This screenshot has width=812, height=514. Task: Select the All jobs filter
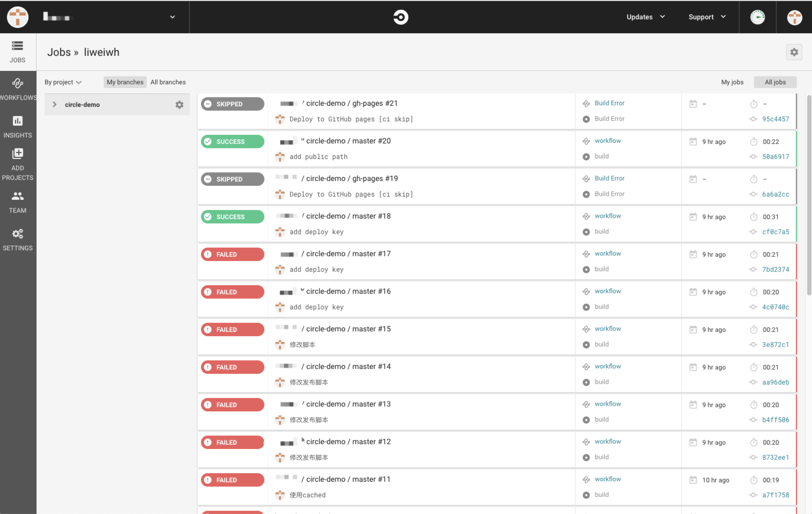tap(775, 82)
